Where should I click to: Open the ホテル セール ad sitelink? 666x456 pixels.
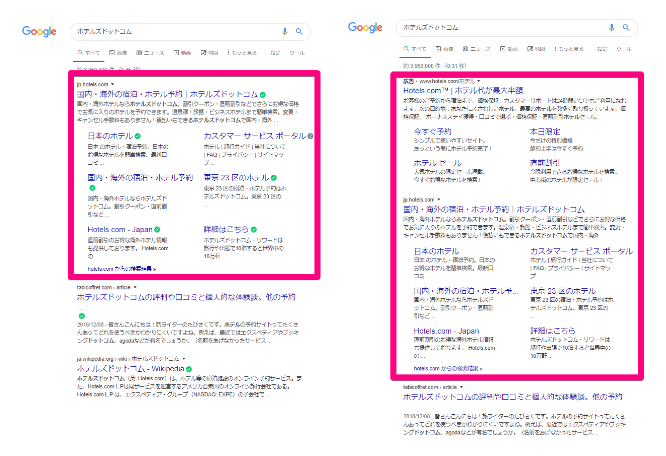tap(437, 163)
